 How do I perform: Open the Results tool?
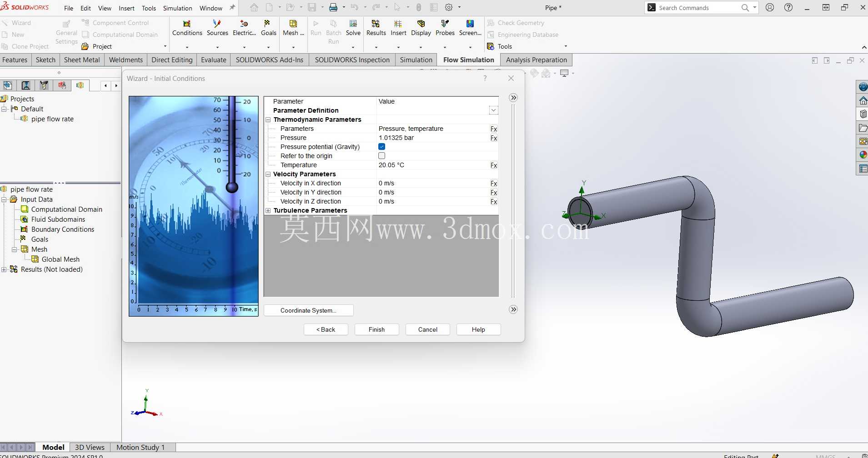[376, 28]
